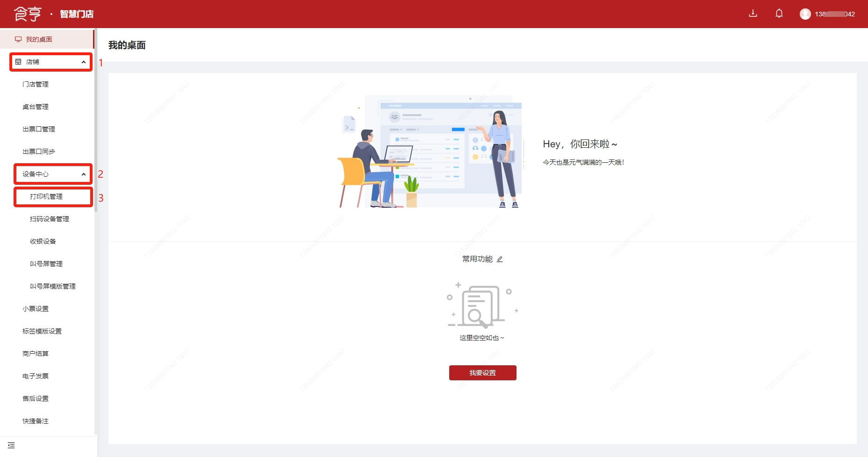Navigate to 小票设置
The height and width of the screenshot is (457, 868).
(36, 309)
